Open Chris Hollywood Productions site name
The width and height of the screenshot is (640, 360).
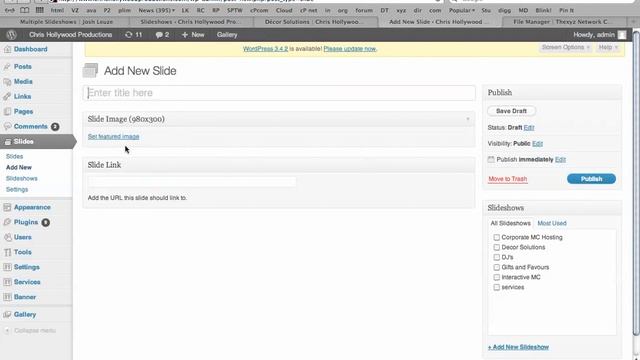(71, 35)
